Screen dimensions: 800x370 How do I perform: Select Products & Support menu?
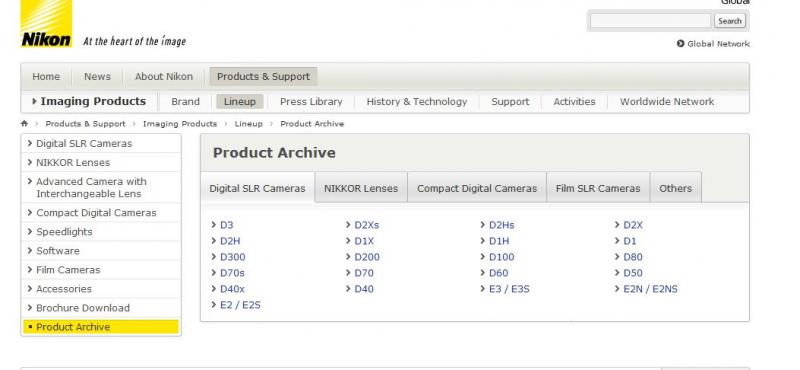pyautogui.click(x=263, y=77)
